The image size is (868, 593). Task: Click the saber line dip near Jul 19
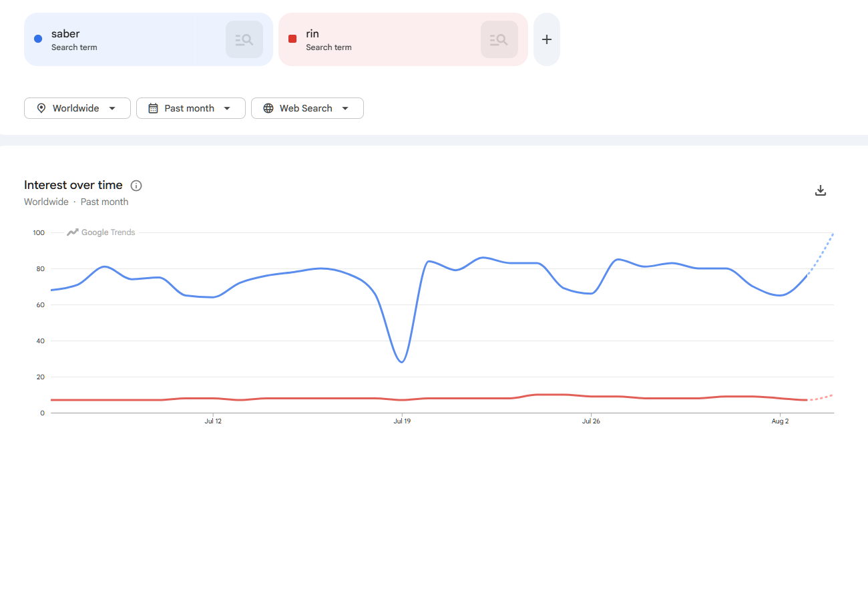click(x=401, y=361)
